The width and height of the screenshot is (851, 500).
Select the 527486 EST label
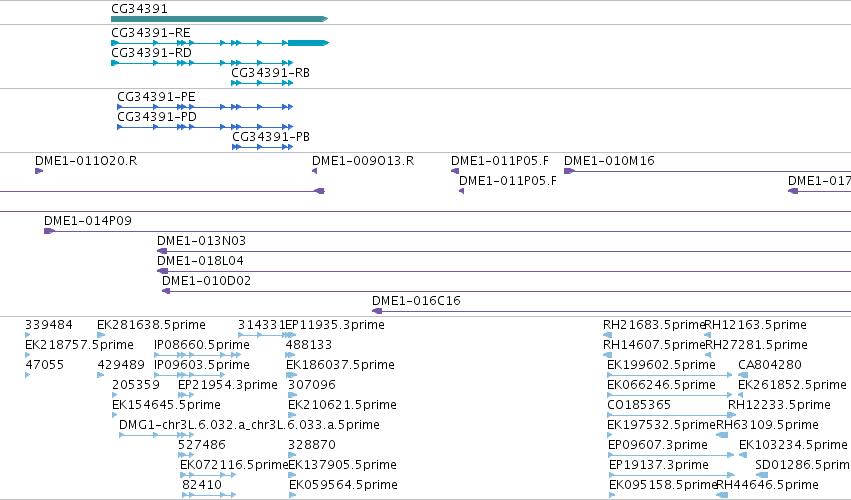click(x=202, y=445)
